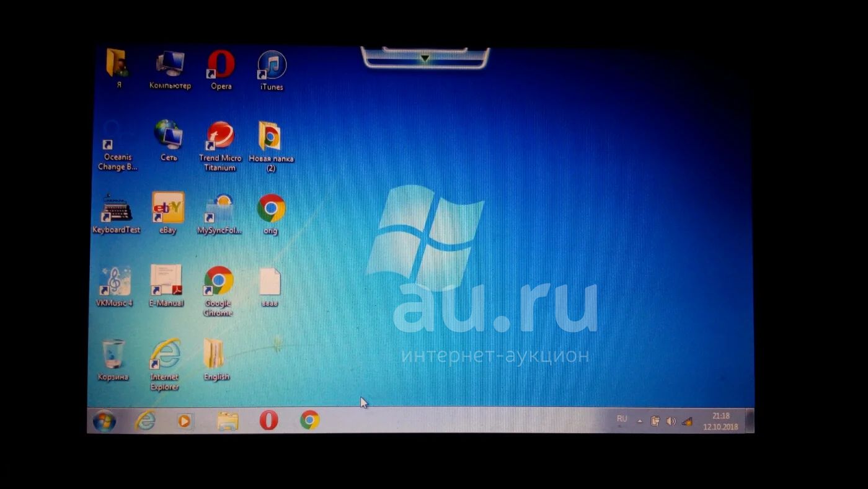This screenshot has height=489, width=868.
Task: Open Windows Media Player from the taskbar
Action: [185, 421]
